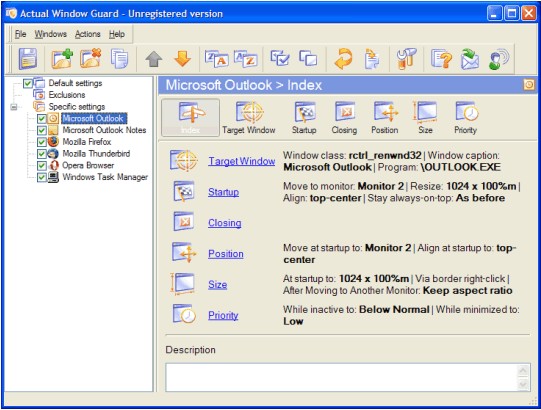Toggle the Opera Browser checkbox

coord(41,166)
